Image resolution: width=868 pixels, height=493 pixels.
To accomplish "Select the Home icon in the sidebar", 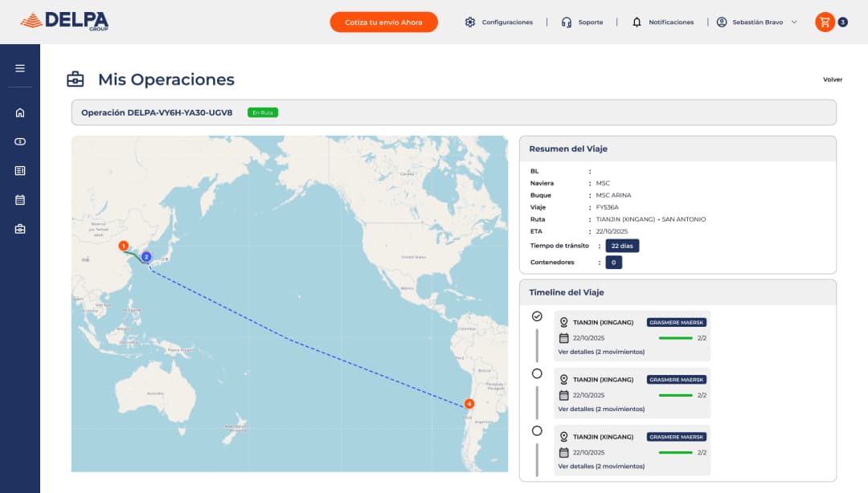I will point(19,112).
